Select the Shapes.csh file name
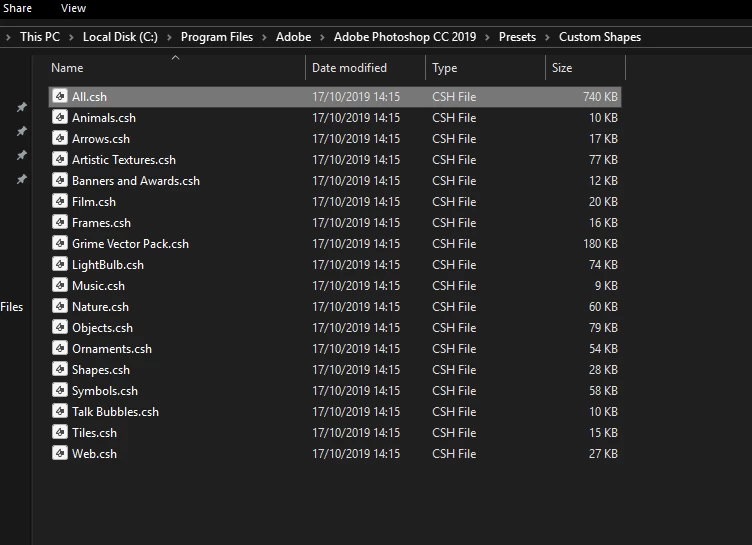The height and width of the screenshot is (545, 752). [x=101, y=370]
